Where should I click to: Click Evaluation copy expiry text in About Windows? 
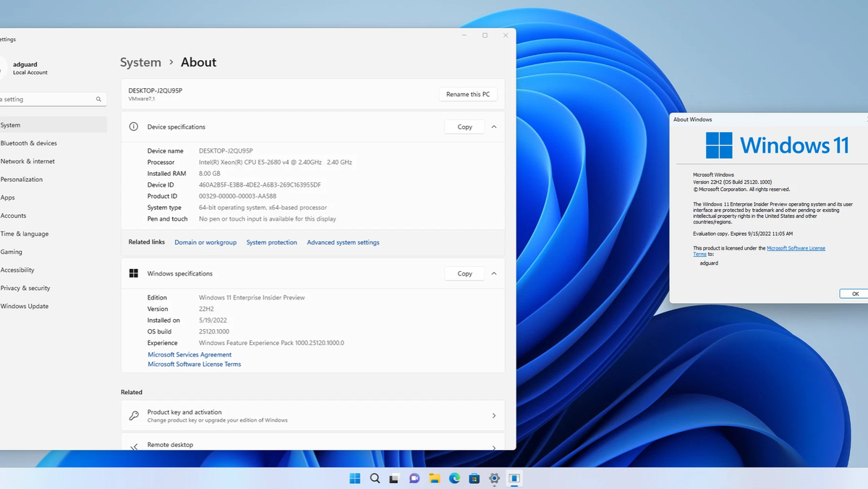click(x=743, y=234)
